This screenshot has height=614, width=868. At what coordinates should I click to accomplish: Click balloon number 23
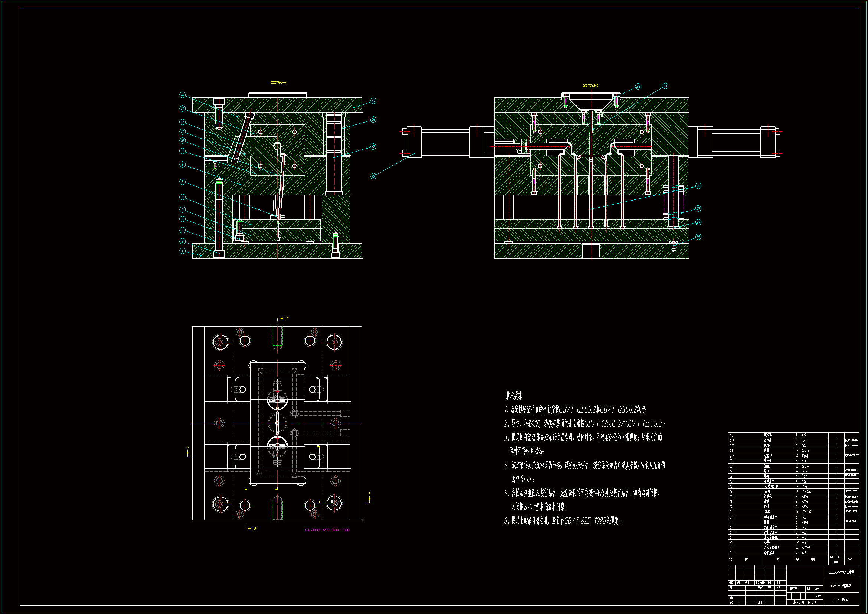pos(665,86)
